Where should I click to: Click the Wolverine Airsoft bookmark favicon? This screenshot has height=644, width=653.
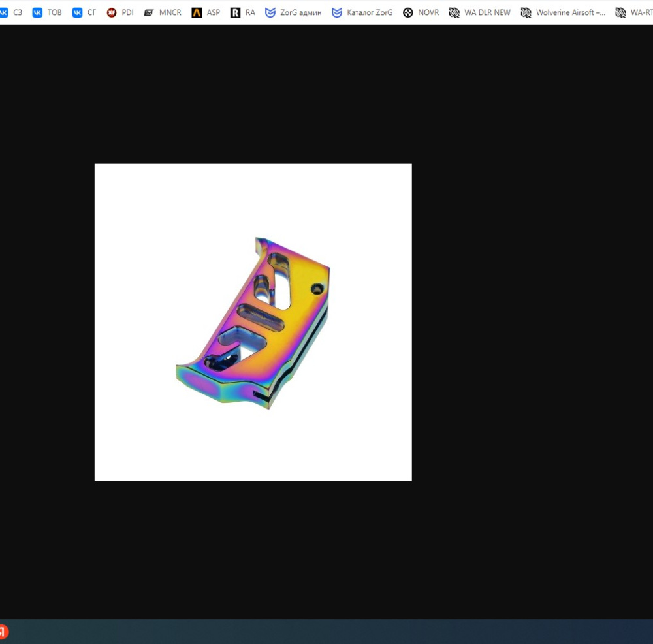[x=526, y=12]
